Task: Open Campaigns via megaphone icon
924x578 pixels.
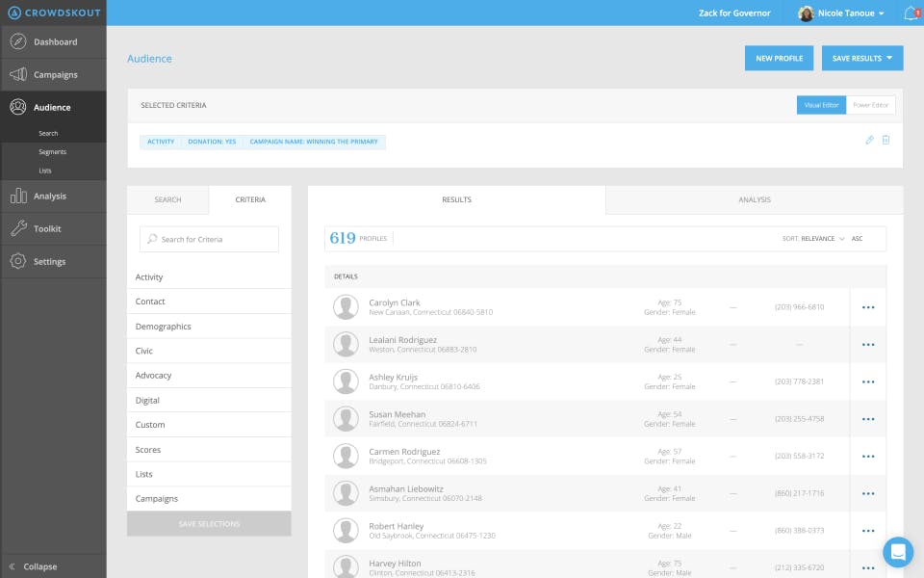Action: click(x=18, y=74)
